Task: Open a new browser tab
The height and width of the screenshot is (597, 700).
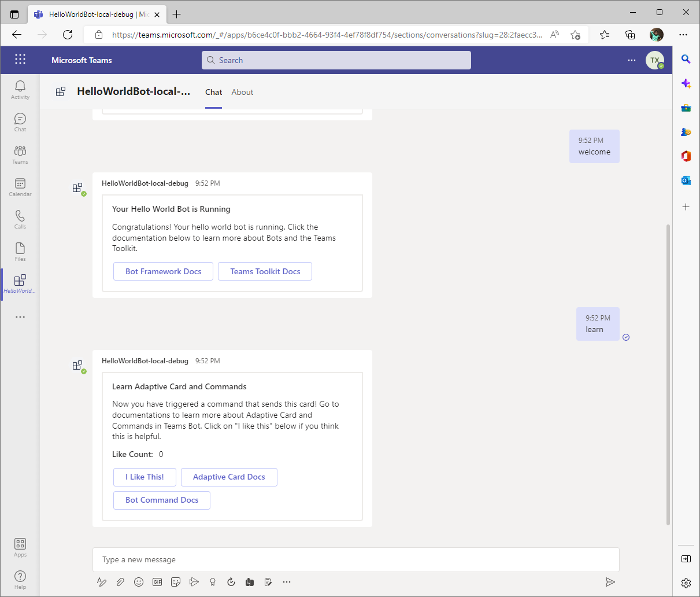Action: click(177, 14)
